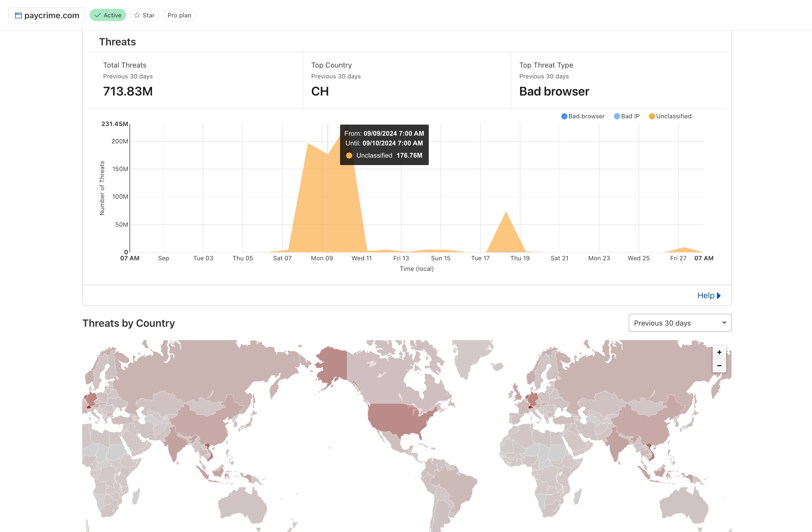812x532 pixels.
Task: Click the star icon to favorite this site
Action: (137, 15)
